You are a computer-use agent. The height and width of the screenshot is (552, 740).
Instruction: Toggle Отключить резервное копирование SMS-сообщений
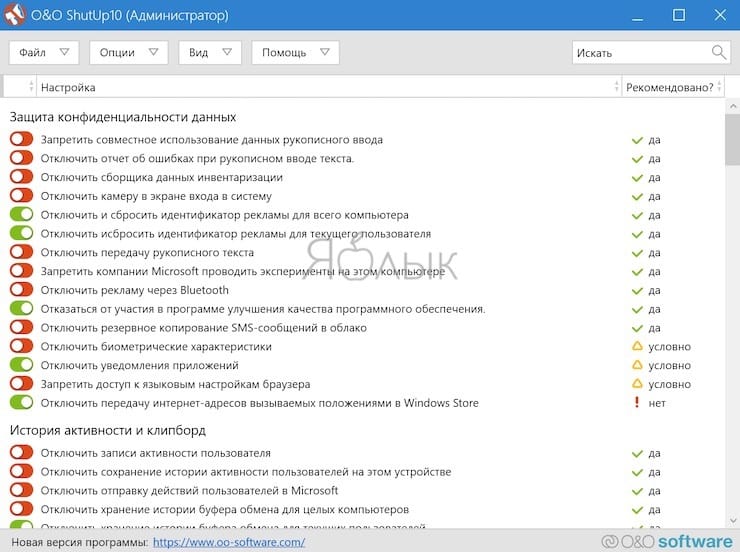coord(21,327)
